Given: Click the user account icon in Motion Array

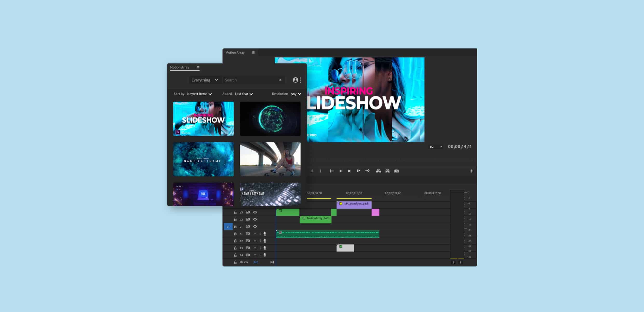Looking at the screenshot, I should tap(295, 80).
